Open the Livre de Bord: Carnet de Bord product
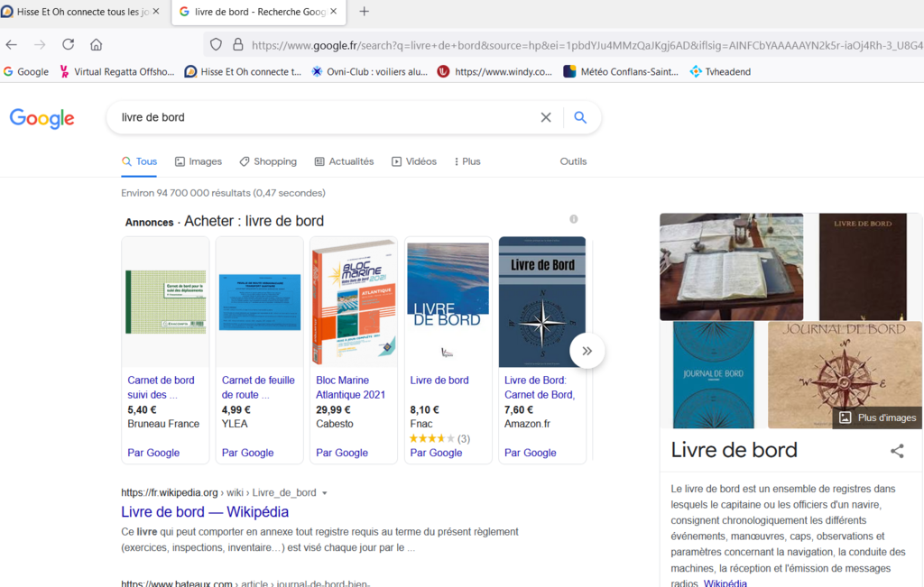Screen dimensions: 924x587 (x=540, y=388)
